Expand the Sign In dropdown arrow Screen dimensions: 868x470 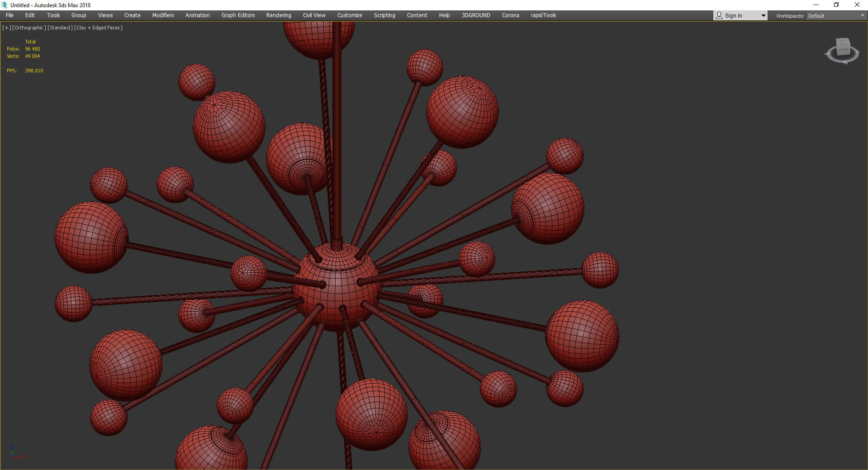pyautogui.click(x=764, y=16)
